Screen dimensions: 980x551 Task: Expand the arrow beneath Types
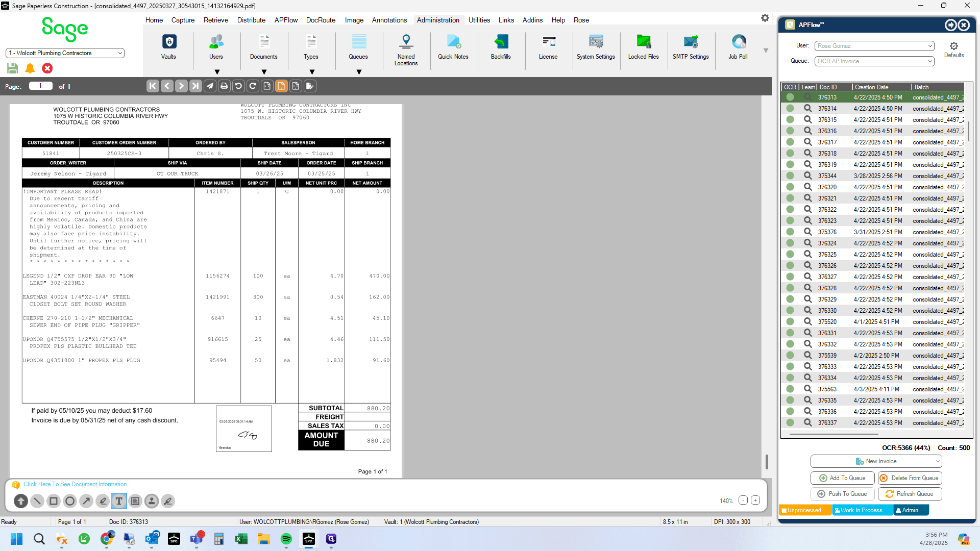point(312,72)
